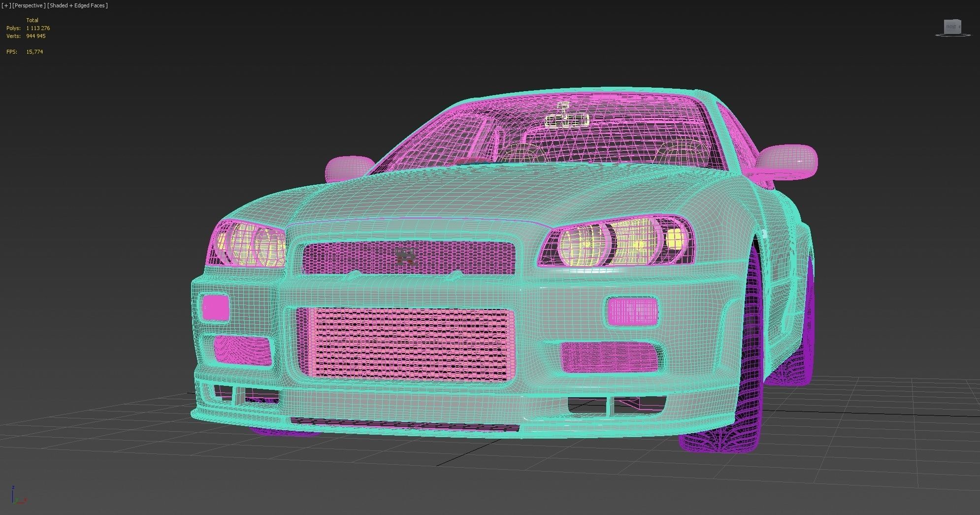Click the right side of the ViewCube

pos(959,27)
